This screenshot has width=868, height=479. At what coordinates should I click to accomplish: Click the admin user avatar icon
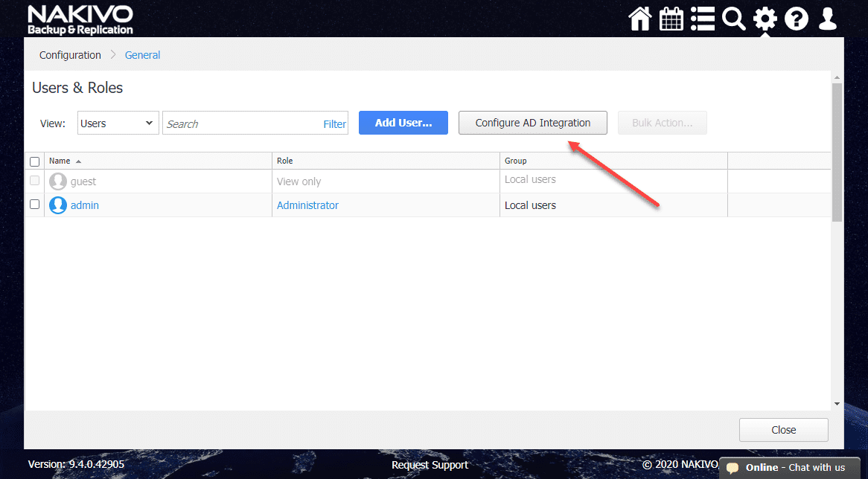tap(57, 205)
